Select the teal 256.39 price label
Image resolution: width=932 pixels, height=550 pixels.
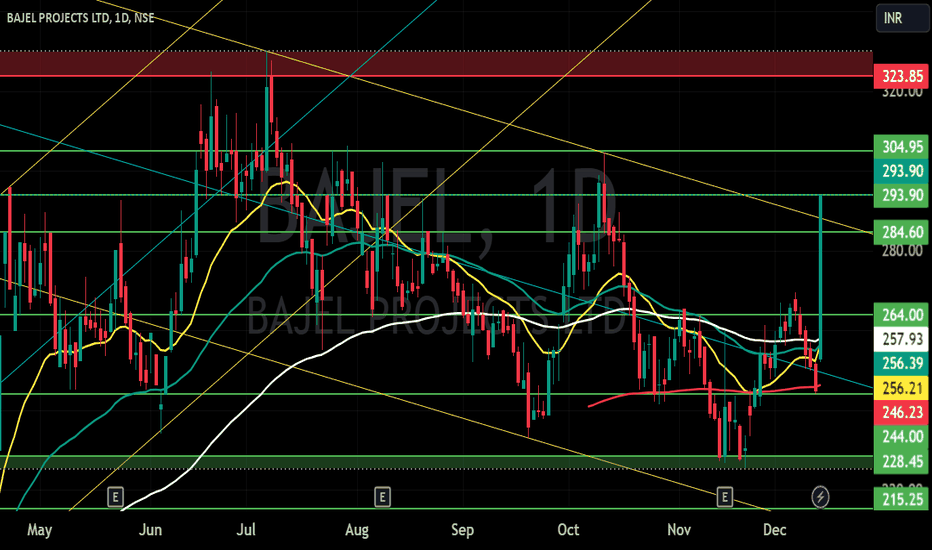(x=901, y=363)
